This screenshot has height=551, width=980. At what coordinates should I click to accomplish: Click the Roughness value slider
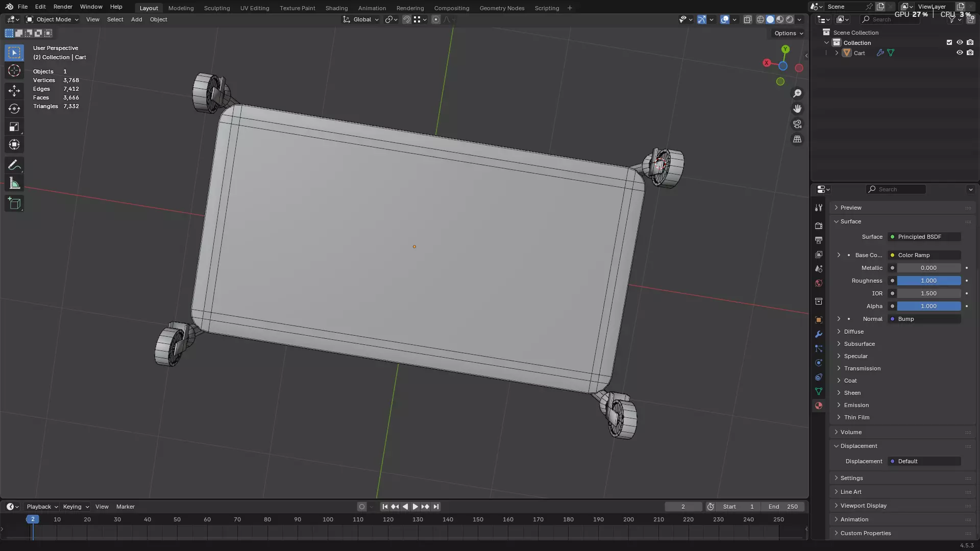(x=928, y=281)
